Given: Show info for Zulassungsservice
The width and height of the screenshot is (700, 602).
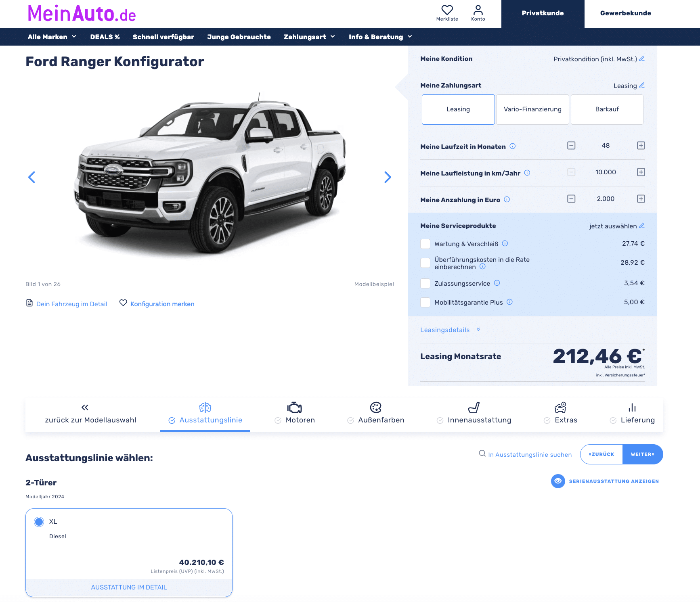Looking at the screenshot, I should pyautogui.click(x=497, y=283).
